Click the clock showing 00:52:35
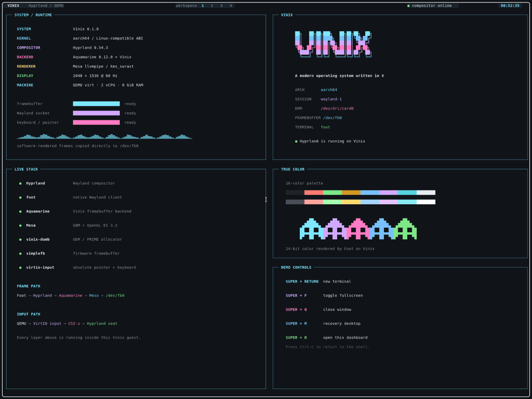This screenshot has width=532, height=399. (x=510, y=6)
